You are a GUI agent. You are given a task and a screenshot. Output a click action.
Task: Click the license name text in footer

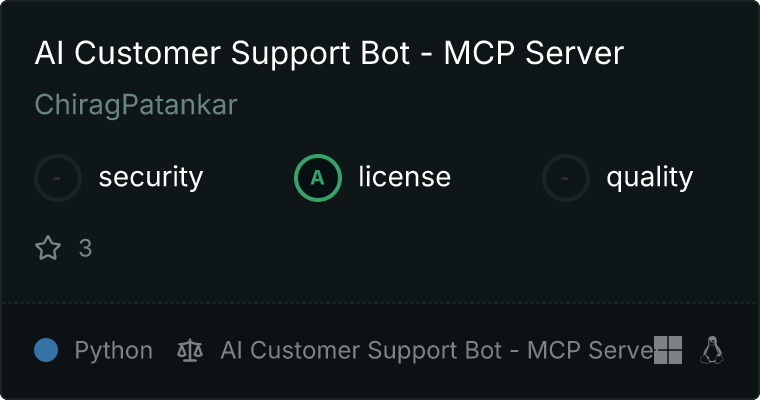[x=437, y=350]
